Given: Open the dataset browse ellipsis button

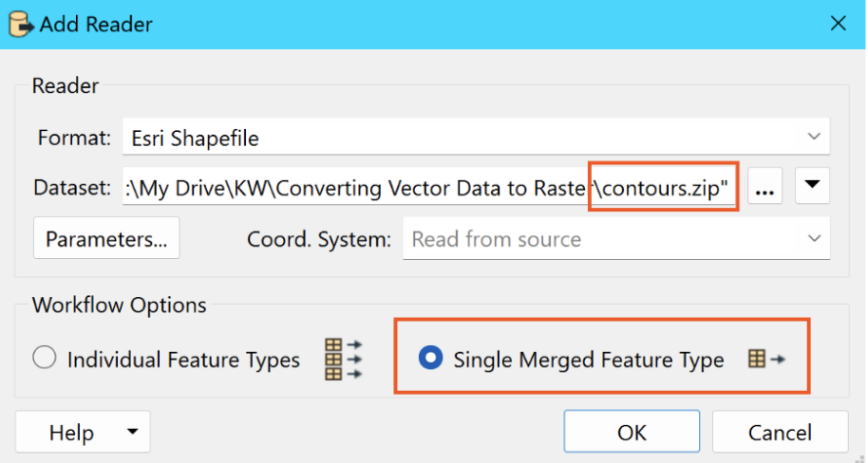Looking at the screenshot, I should click(x=764, y=187).
